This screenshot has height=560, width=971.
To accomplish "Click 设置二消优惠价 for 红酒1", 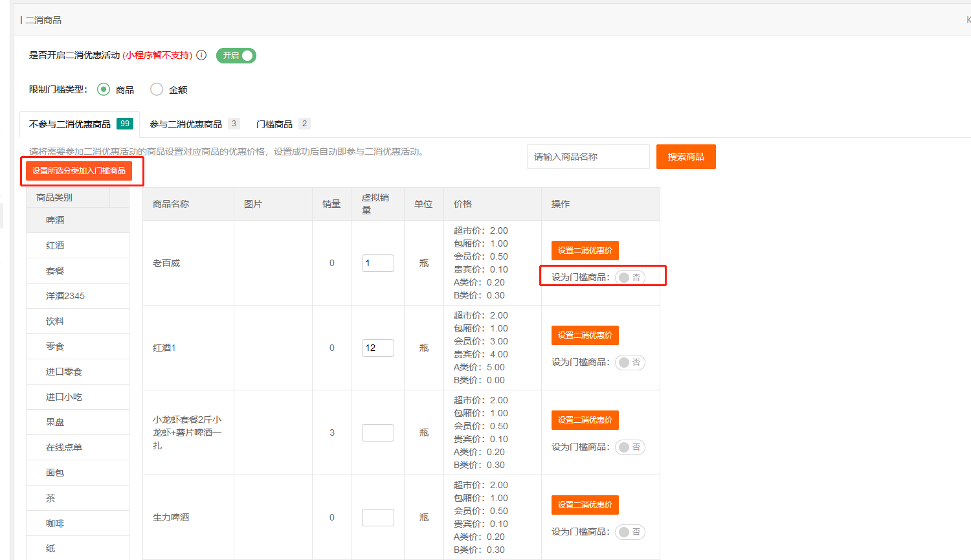I will [585, 335].
